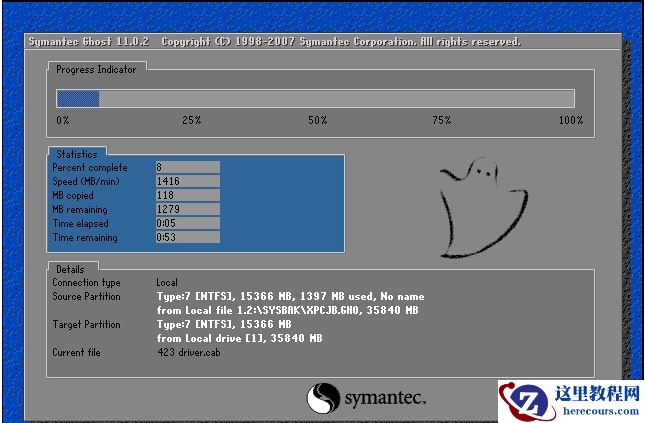
Task: Click the Time elapsed label
Action: coord(81,223)
